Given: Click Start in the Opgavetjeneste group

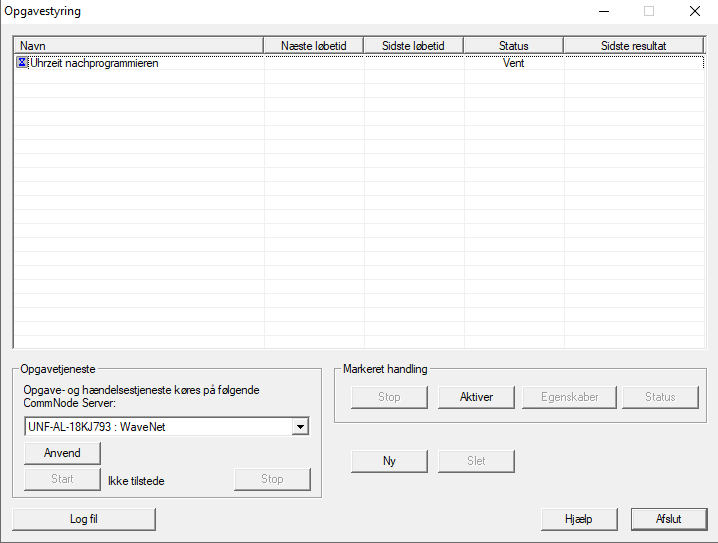Looking at the screenshot, I should (62, 479).
